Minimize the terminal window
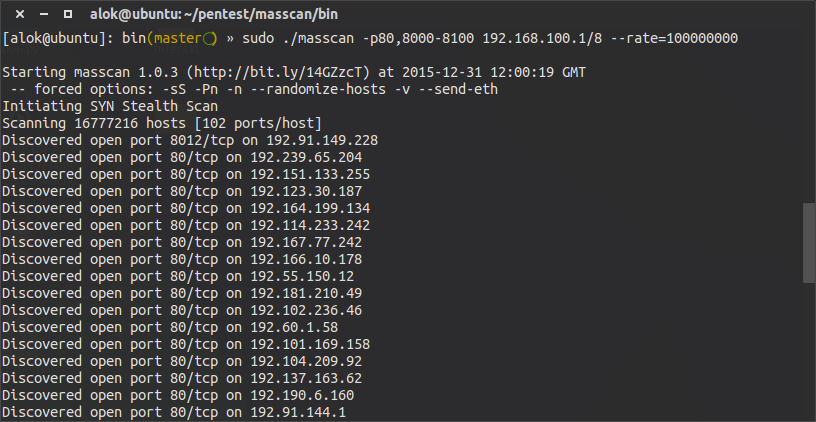The width and height of the screenshot is (816, 422). 44,15
